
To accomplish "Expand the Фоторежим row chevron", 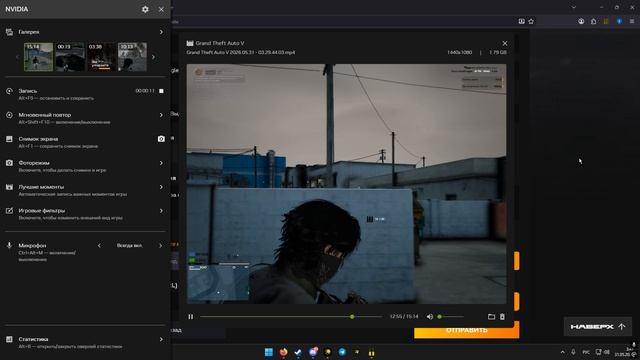I will pos(161,163).
